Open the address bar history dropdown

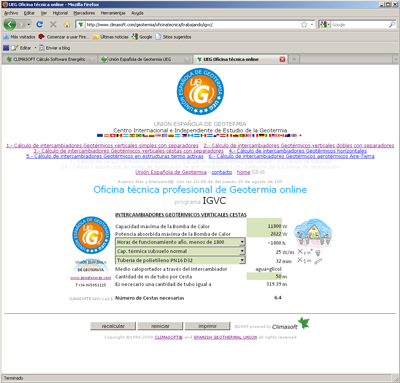312,25
